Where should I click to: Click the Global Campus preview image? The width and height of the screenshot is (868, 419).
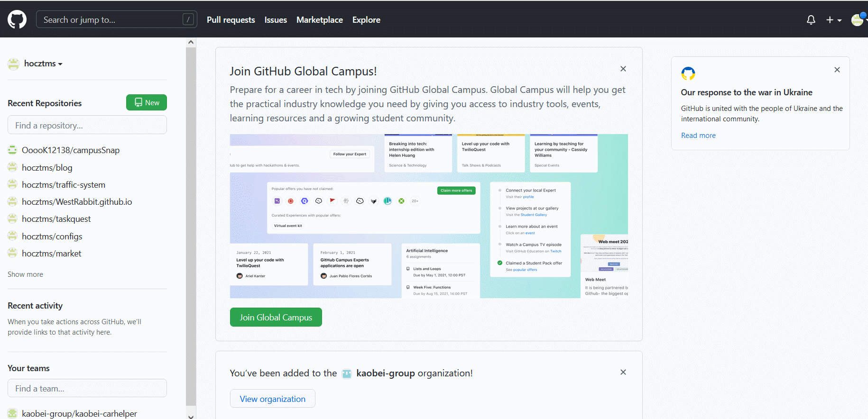pos(429,216)
